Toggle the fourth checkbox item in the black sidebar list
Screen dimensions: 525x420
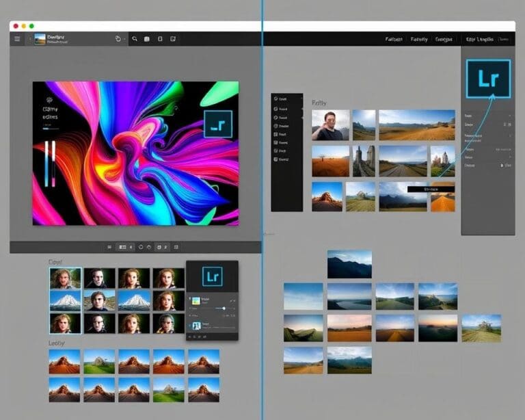[276, 126]
